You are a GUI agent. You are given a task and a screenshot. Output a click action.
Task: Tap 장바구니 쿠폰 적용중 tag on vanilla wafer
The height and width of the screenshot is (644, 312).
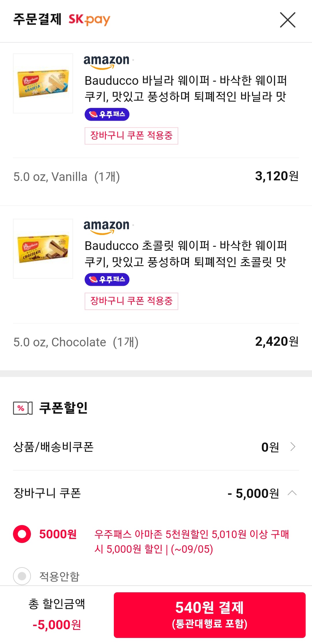131,136
